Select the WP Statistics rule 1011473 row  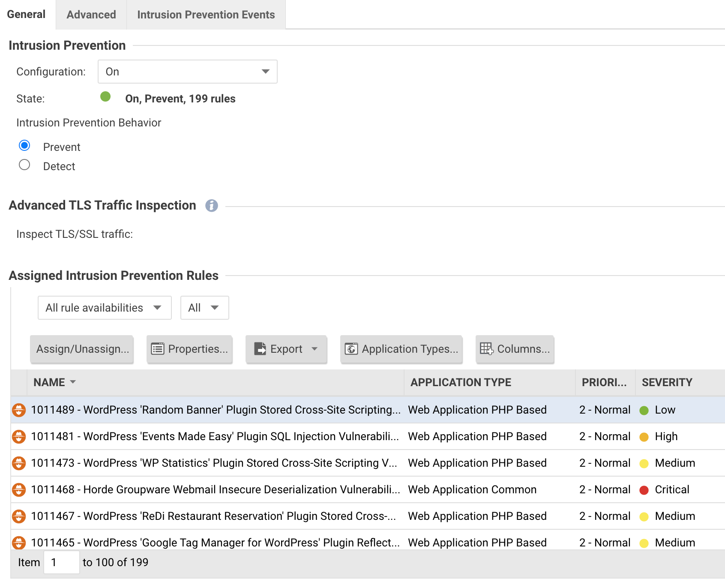pos(214,463)
